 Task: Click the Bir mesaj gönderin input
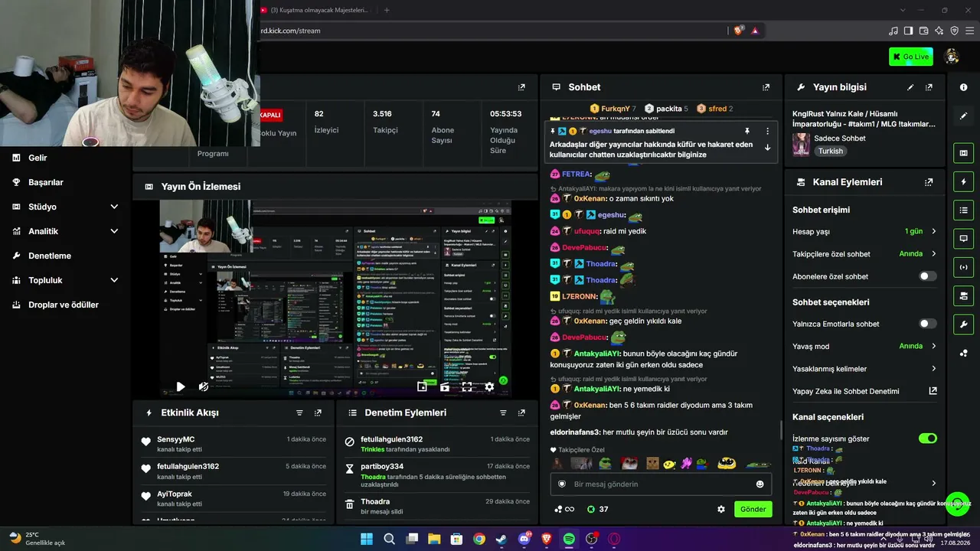[x=661, y=484]
